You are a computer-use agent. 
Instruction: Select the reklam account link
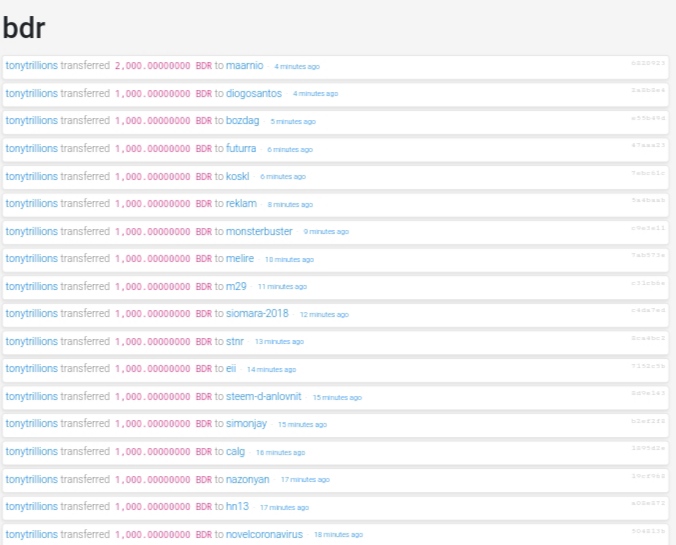click(x=241, y=204)
